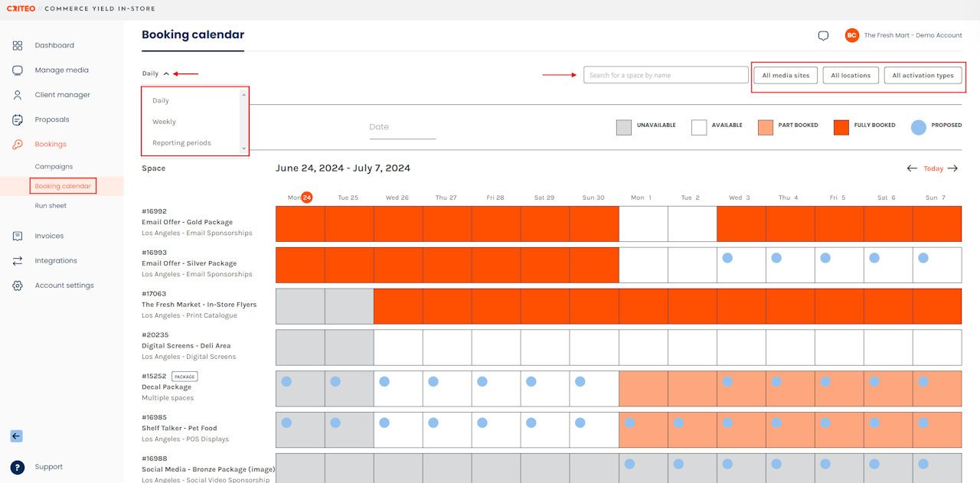Open Email Offer - Silver Package space
Image resolution: width=980 pixels, height=483 pixels.
pyautogui.click(x=189, y=263)
